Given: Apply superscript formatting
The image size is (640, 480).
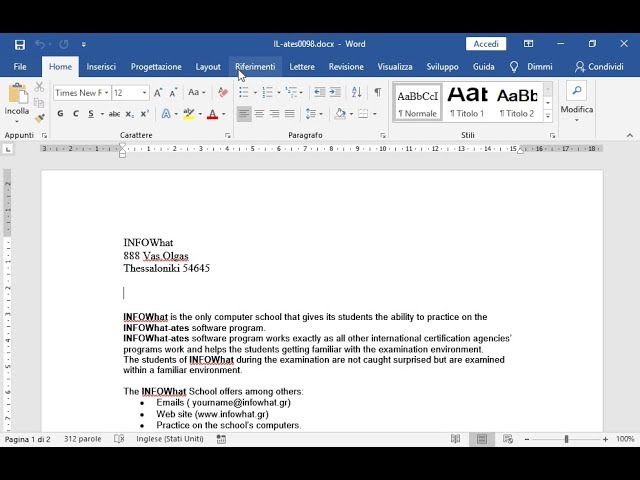Looking at the screenshot, I should tap(144, 114).
